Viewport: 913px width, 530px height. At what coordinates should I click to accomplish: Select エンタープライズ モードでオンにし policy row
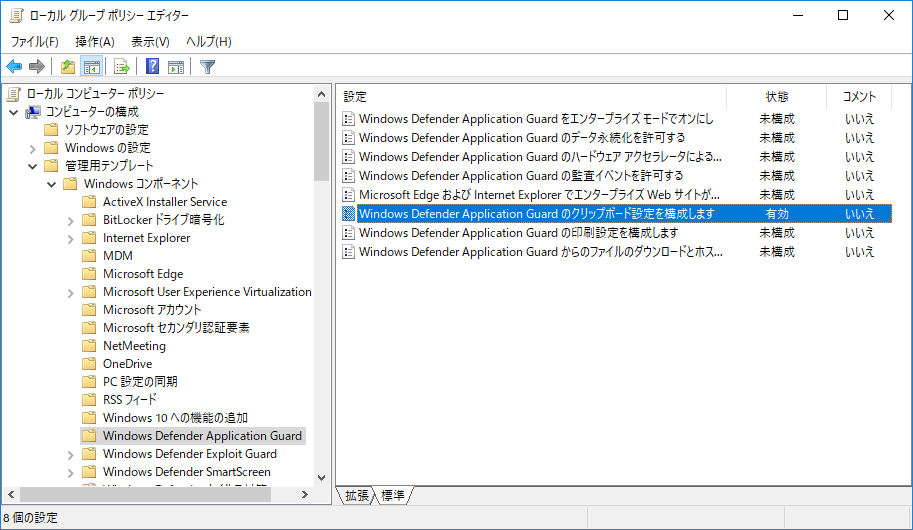[x=617, y=119]
